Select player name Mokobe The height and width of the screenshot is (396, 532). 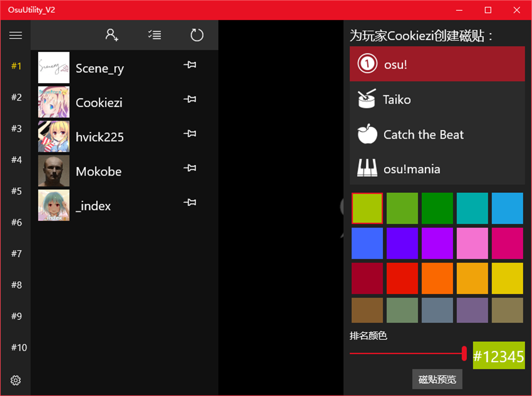tap(98, 172)
